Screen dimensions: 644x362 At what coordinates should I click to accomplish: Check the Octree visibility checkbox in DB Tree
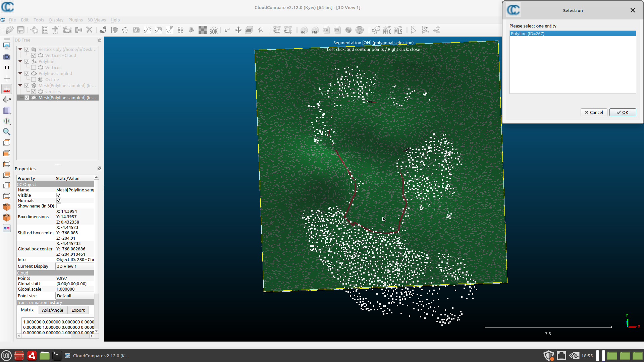[x=34, y=80]
